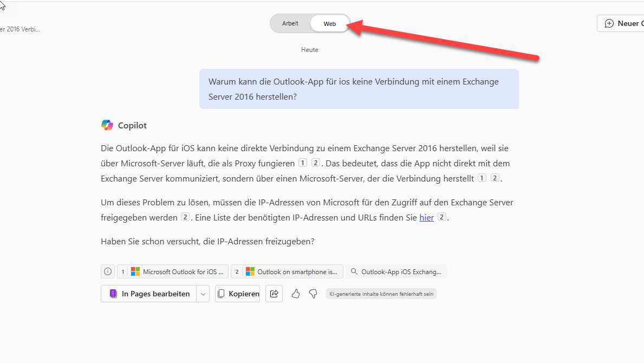Click the KI-generierte Inhalte disclaimer label

pyautogui.click(x=381, y=294)
